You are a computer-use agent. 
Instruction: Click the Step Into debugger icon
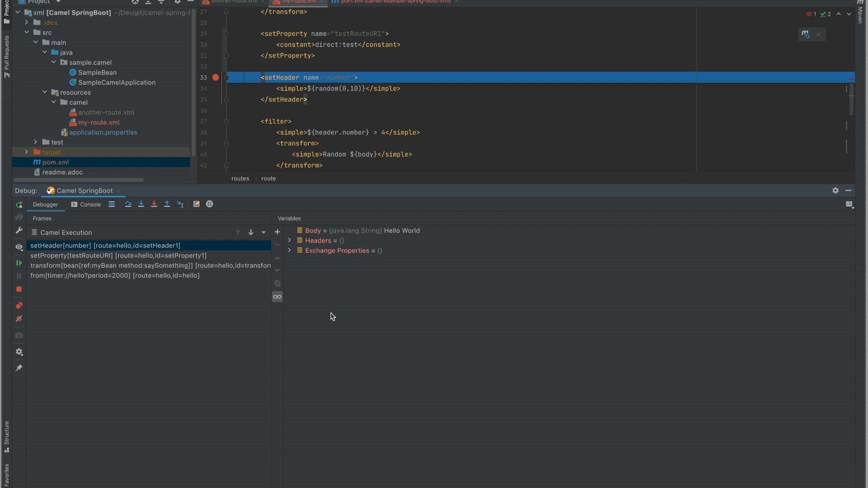[141, 204]
